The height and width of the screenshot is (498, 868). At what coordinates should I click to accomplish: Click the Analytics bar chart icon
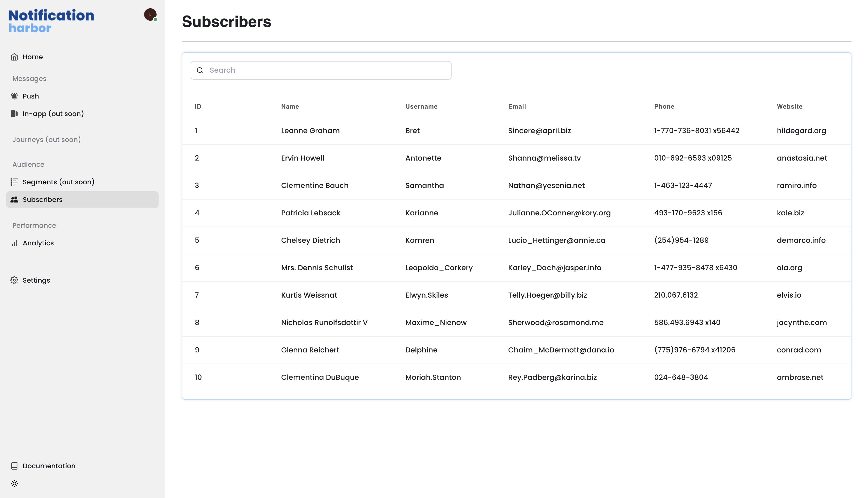(14, 243)
